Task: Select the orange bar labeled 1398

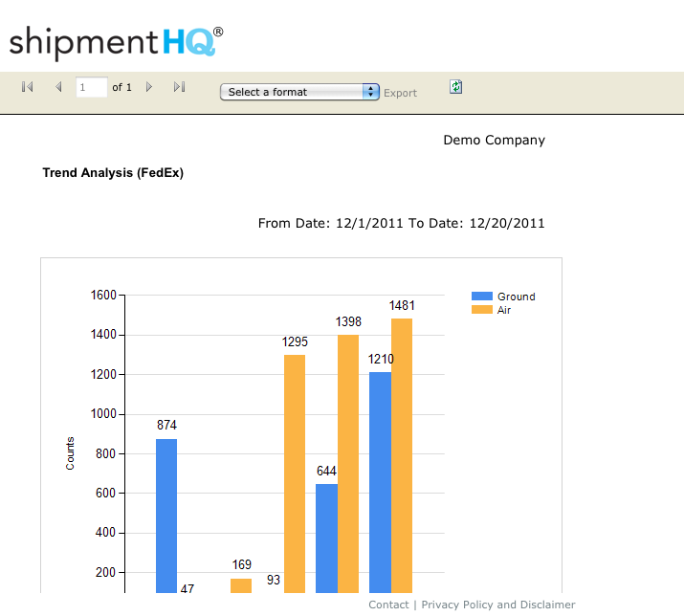Action: pos(348,464)
